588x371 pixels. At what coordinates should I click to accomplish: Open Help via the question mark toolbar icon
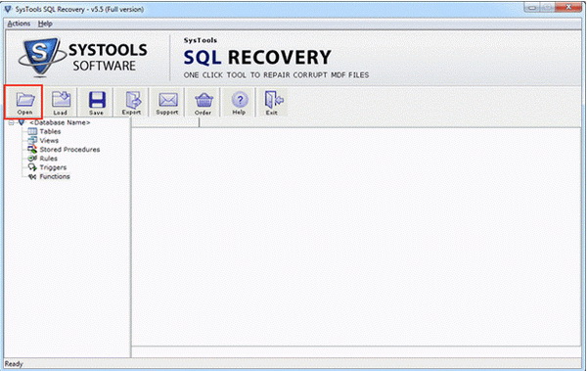pos(239,102)
